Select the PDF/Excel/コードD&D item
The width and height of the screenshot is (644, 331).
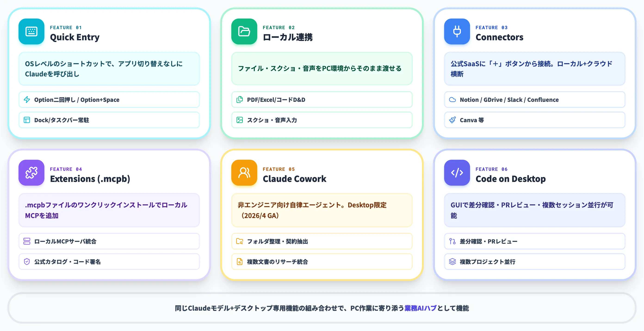322,100
